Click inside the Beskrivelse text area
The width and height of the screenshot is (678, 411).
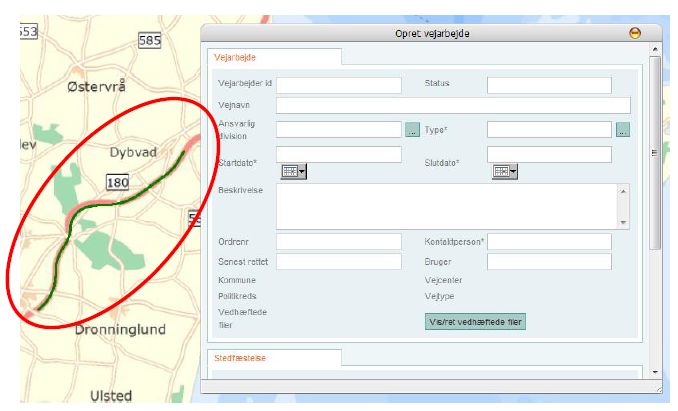pos(445,205)
